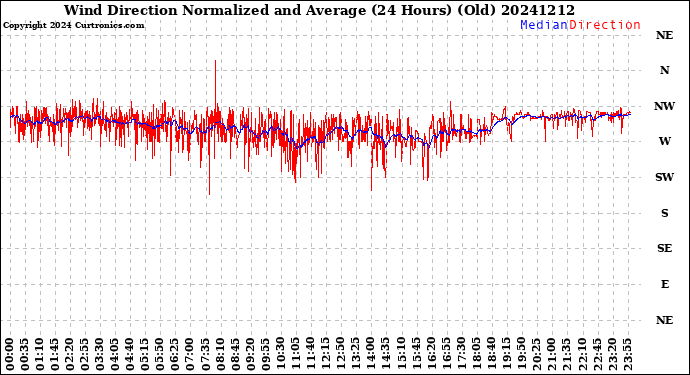The width and height of the screenshot is (690, 375).
Task: Click the 01:45 time axis label
Action: [55, 355]
